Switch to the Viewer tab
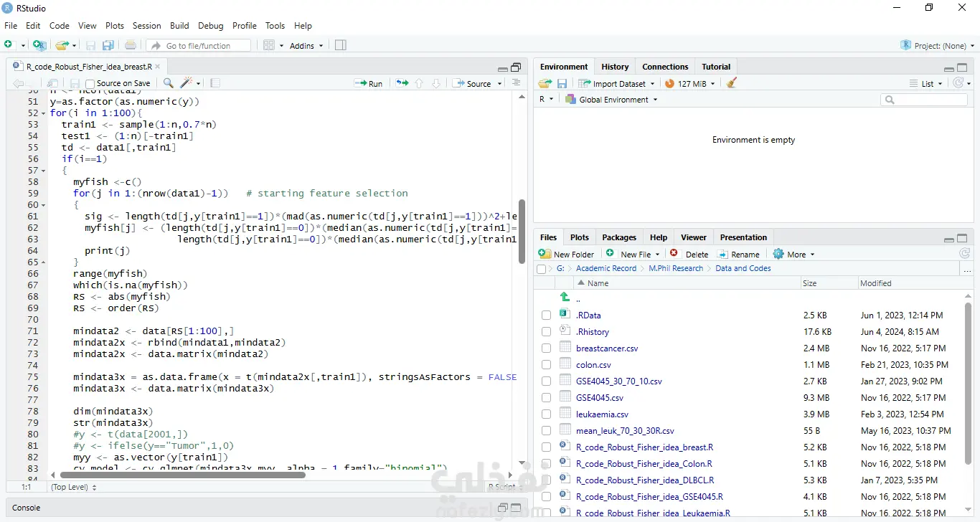980x522 pixels. coord(693,237)
